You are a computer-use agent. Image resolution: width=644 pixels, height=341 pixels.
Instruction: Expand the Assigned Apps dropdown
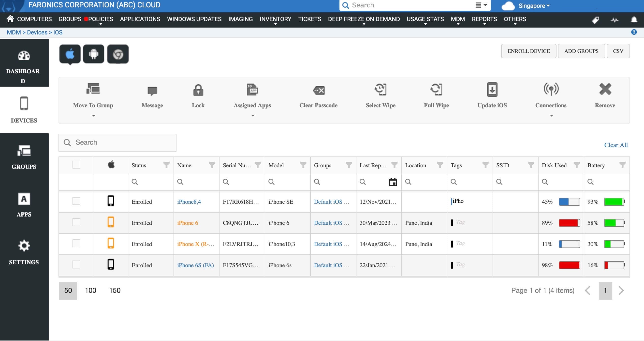coord(253,115)
